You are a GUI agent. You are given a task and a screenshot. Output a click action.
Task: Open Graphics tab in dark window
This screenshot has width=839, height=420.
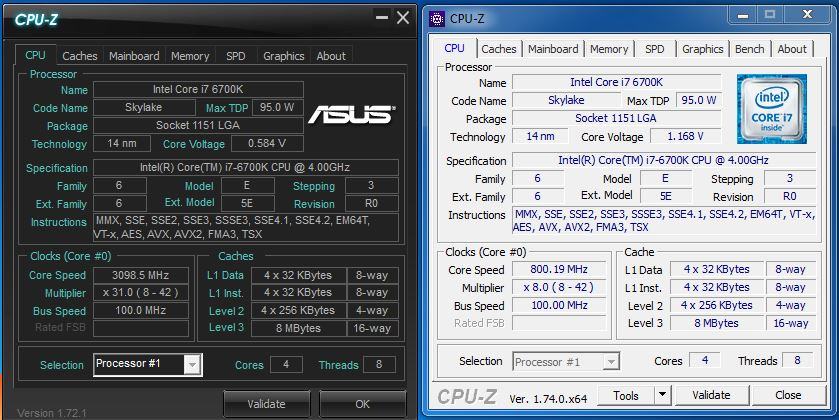click(284, 56)
